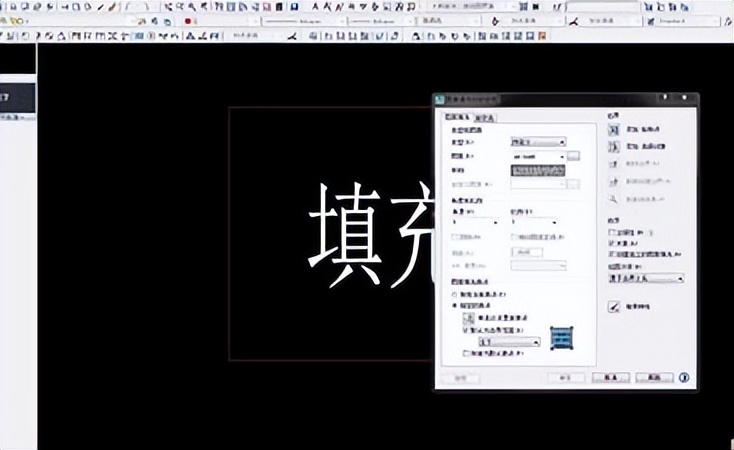Screen dimensions: 734x450
Task: Open the disabled ISO pen width dropdown
Action: [538, 266]
